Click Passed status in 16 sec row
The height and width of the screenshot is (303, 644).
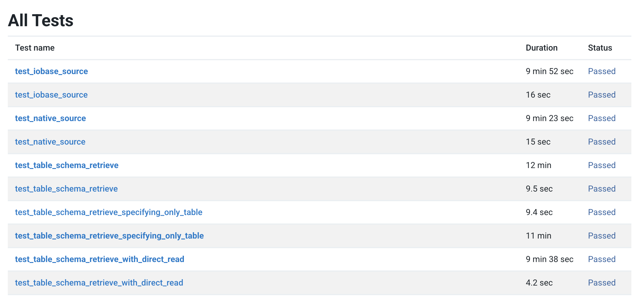[x=602, y=95]
